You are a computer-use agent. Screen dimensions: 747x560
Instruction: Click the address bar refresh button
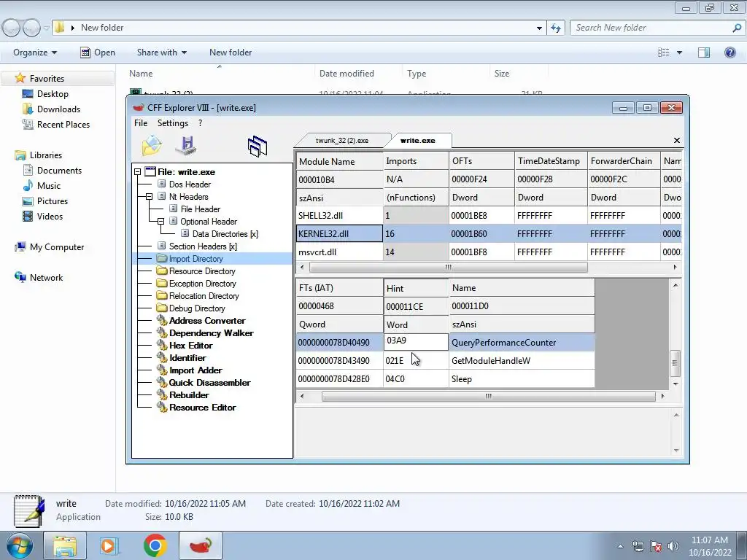(556, 28)
